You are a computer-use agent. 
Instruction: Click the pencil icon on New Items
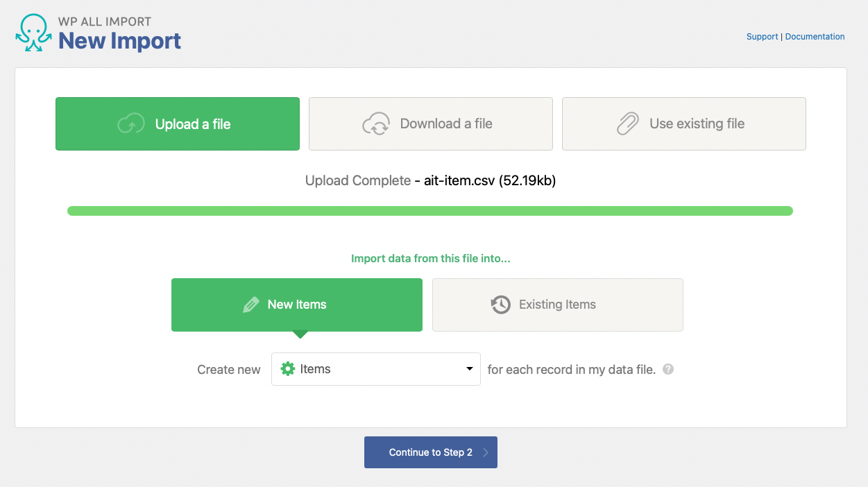click(251, 305)
